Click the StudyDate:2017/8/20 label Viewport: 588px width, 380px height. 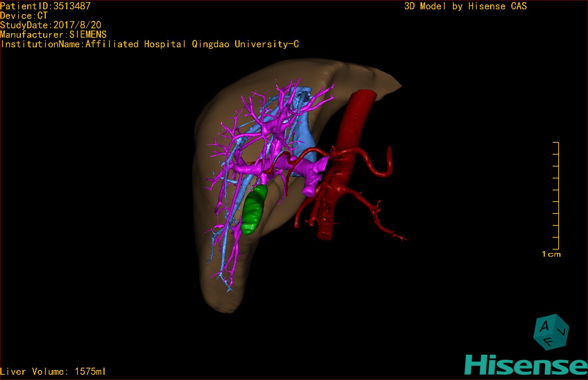51,25
